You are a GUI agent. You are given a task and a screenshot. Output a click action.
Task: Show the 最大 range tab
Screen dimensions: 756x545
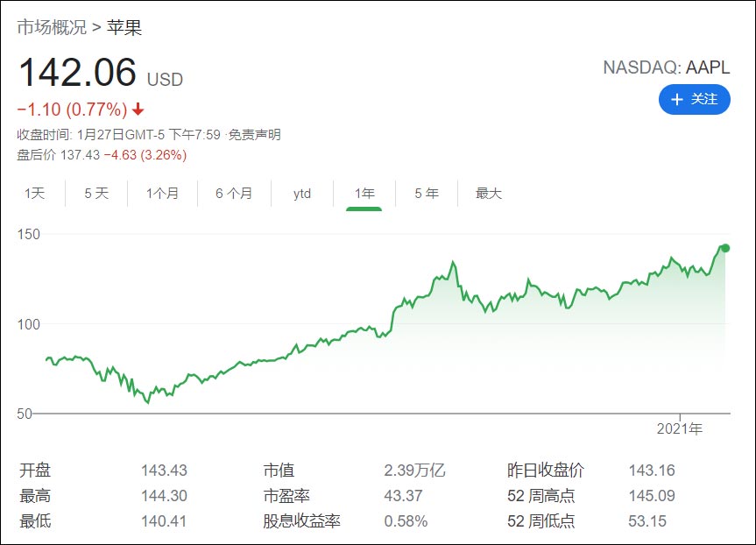tap(489, 194)
